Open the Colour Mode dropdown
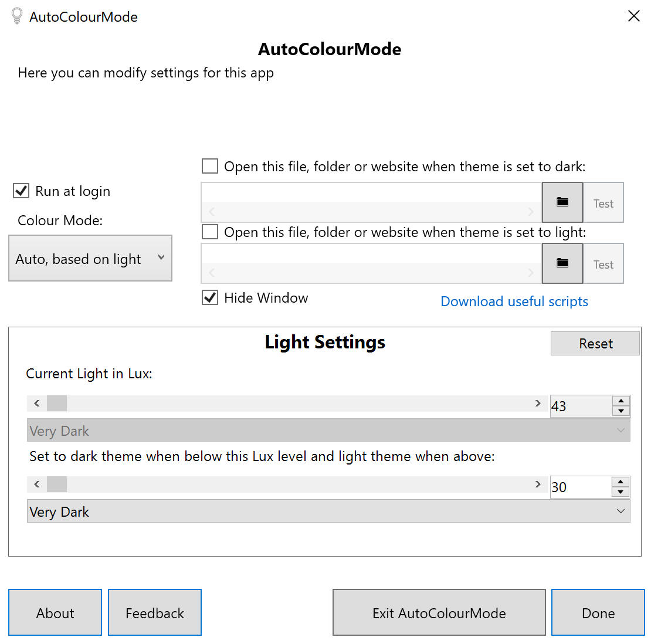Image resolution: width=651 pixels, height=644 pixels. pyautogui.click(x=90, y=259)
